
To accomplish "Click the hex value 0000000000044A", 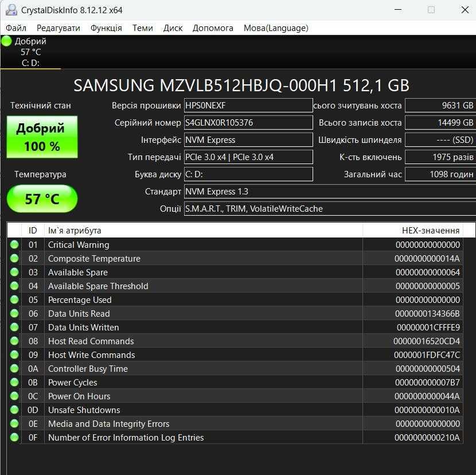I will [x=427, y=396].
